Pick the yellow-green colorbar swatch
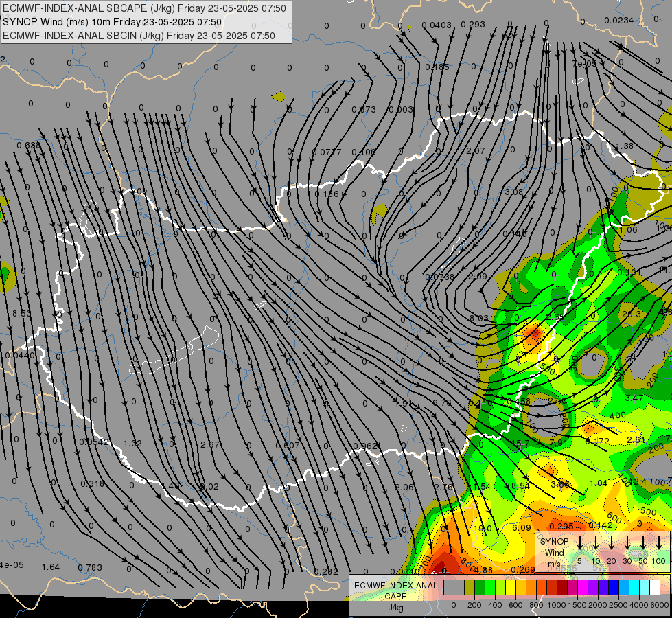This screenshot has width=672, height=618. tap(500, 588)
